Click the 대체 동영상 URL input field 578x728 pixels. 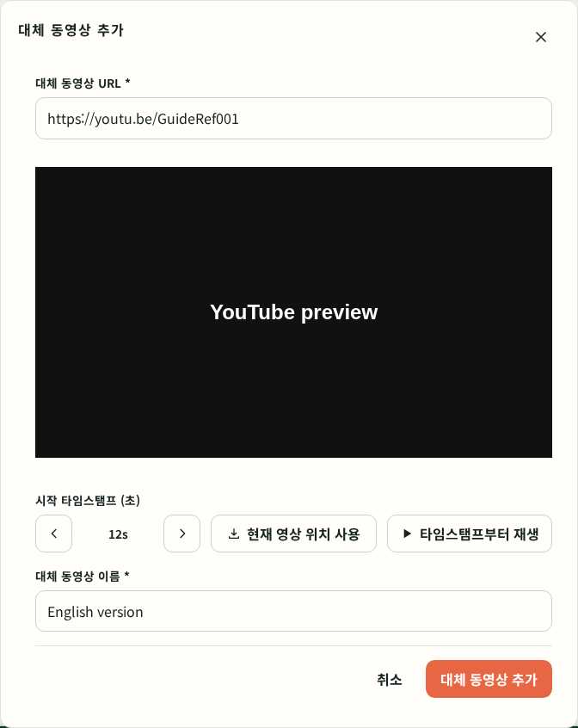pyautogui.click(x=293, y=119)
